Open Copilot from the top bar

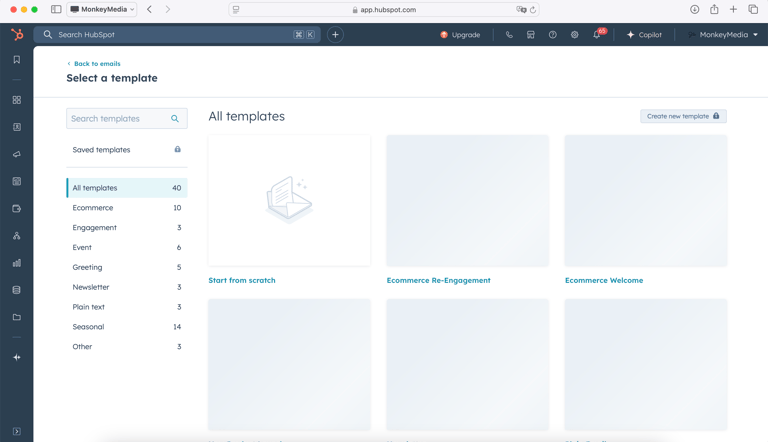pyautogui.click(x=644, y=35)
